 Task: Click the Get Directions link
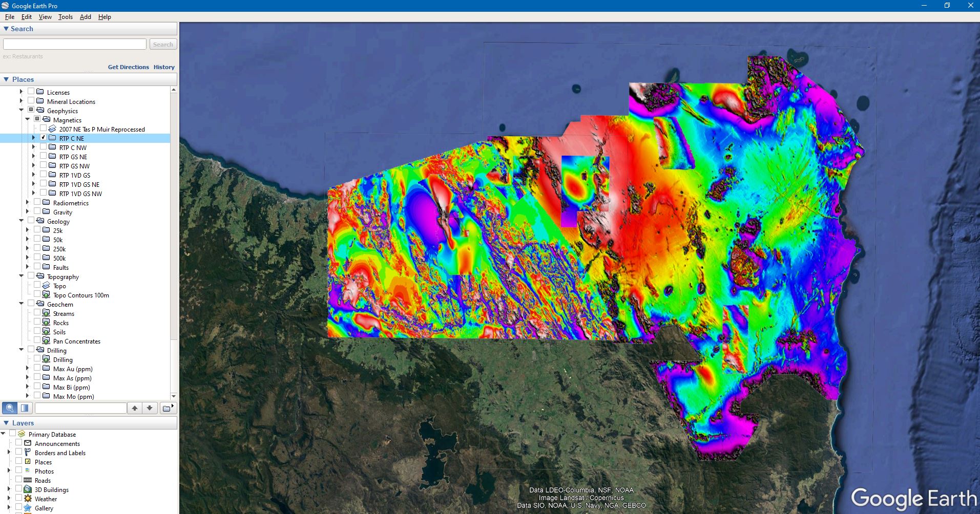click(128, 67)
